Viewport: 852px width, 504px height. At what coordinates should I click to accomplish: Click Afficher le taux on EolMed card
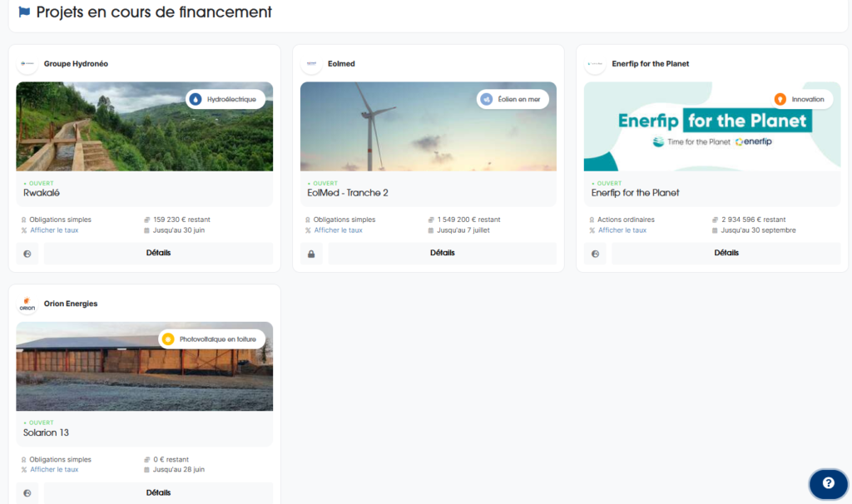(338, 230)
